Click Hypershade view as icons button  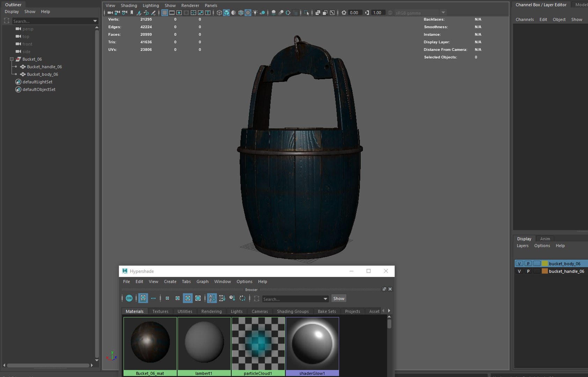(143, 298)
